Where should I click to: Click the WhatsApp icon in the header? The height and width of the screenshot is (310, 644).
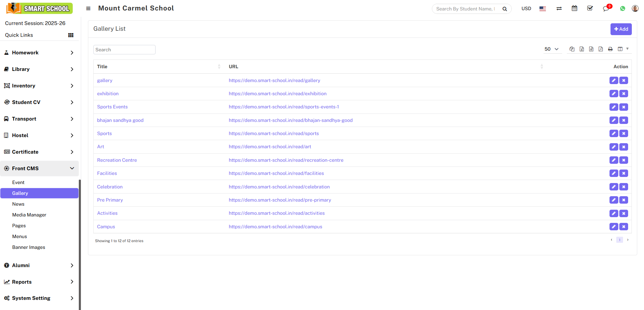coord(622,8)
